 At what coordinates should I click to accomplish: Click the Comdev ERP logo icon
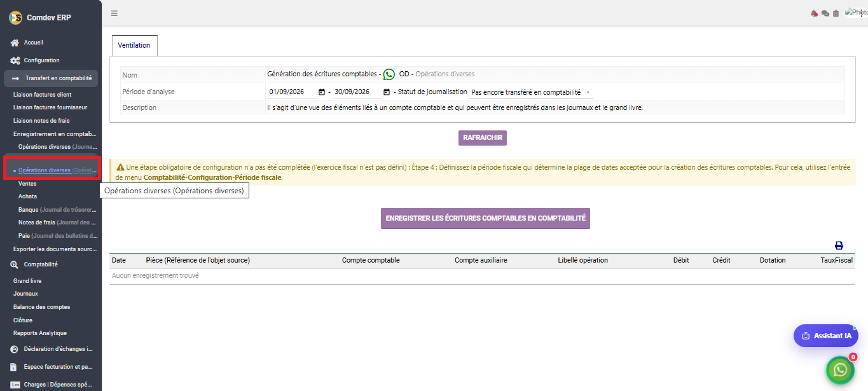pos(15,18)
